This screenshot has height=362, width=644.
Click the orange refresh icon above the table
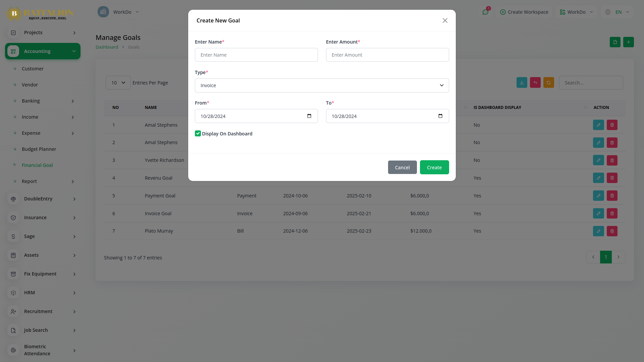click(548, 83)
